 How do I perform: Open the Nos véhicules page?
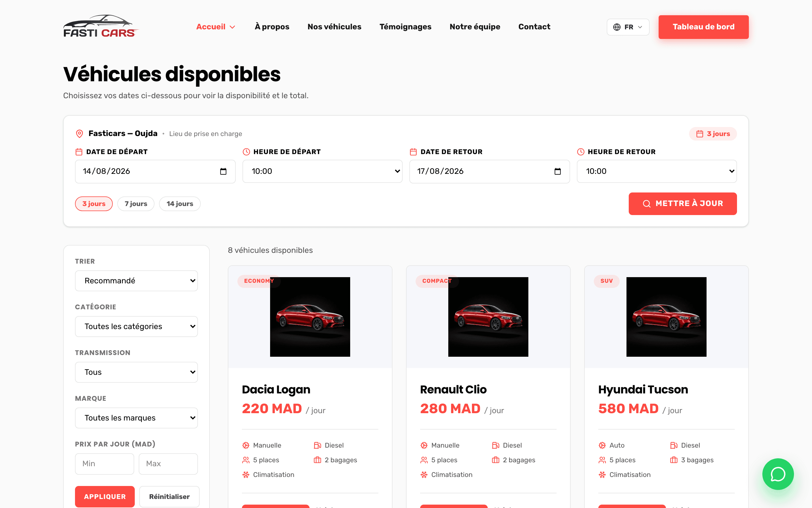(334, 27)
